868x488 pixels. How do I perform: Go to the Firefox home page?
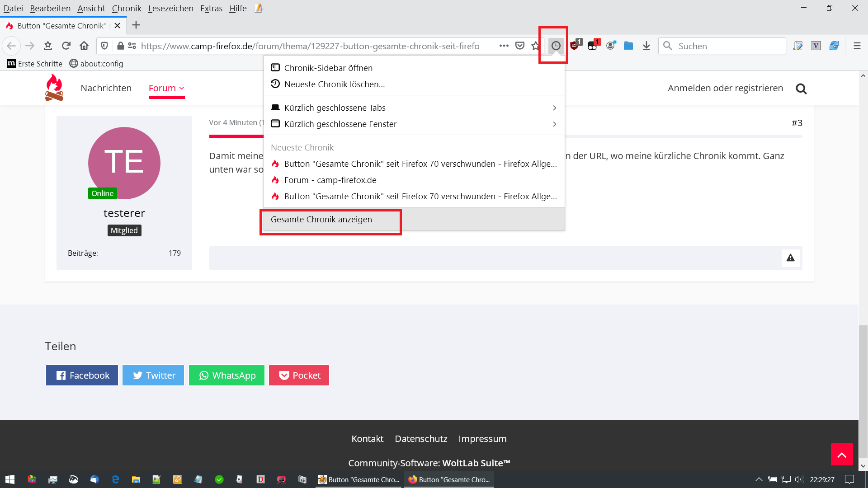[84, 46]
